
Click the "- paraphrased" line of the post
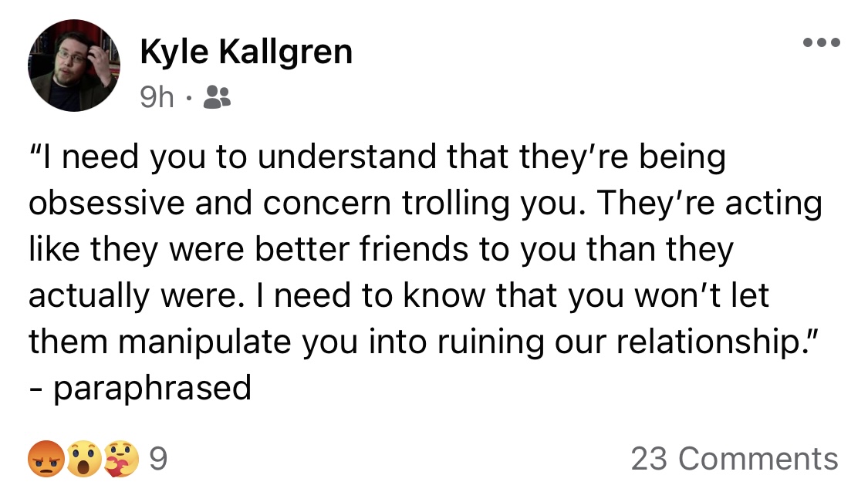click(x=140, y=387)
